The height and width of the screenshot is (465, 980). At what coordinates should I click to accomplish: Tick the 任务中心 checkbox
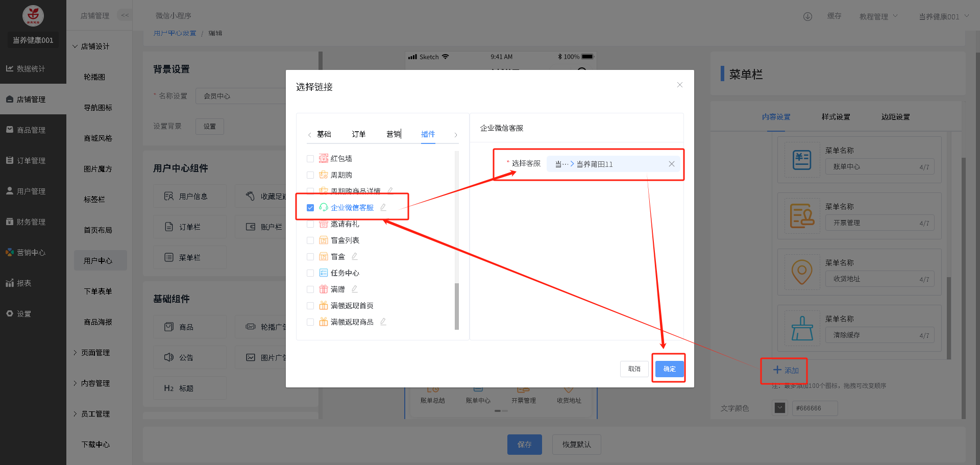pos(310,273)
